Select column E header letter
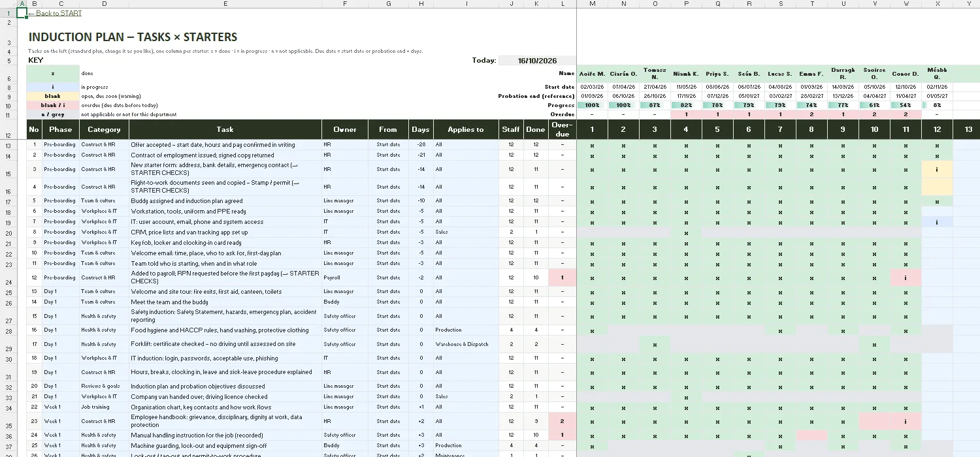Viewport: 980px width, 457px height. tap(225, 4)
